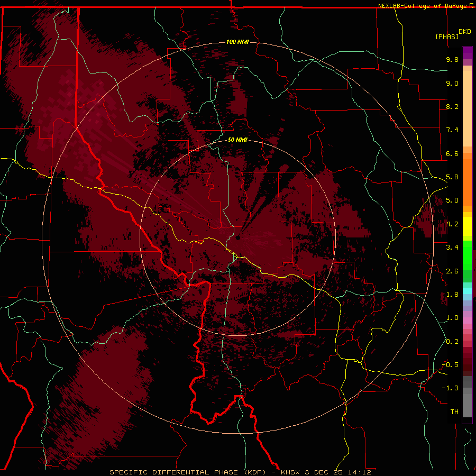Viewport: 476px width, 476px height.
Task: Pick the cyan band on the color scale
Action: 467,291
